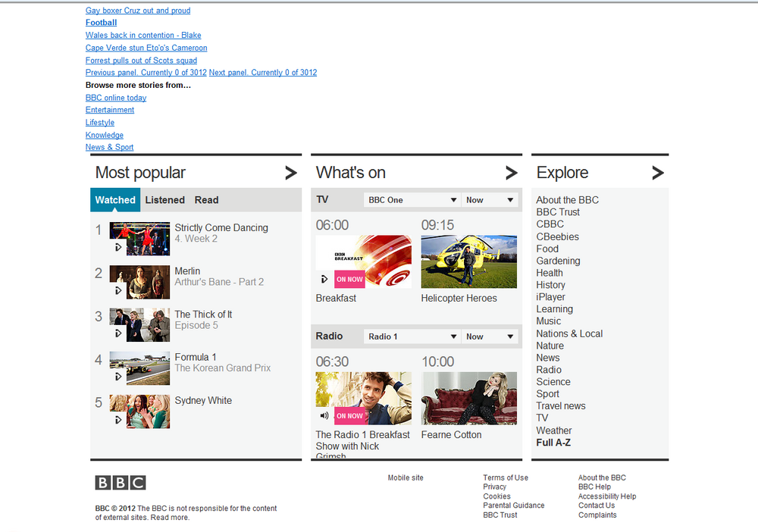Click play icon on Merlin thumbnail
Screen dimensions: 758x532
click(x=118, y=290)
